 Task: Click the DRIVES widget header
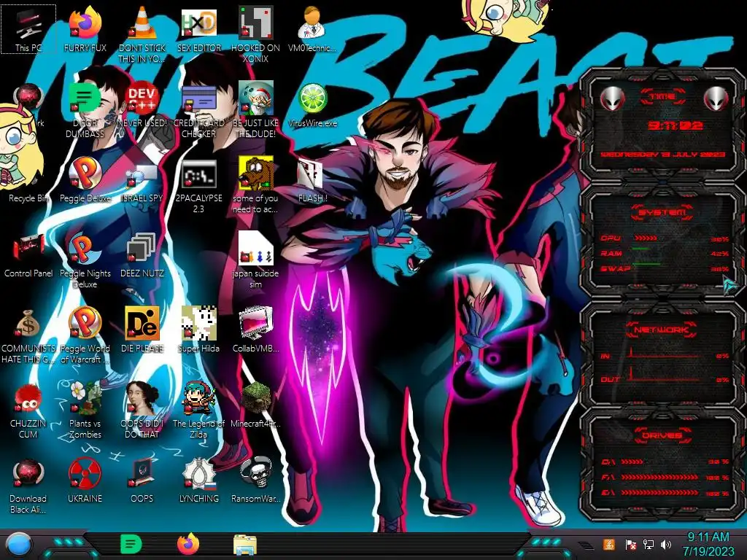coord(662,435)
